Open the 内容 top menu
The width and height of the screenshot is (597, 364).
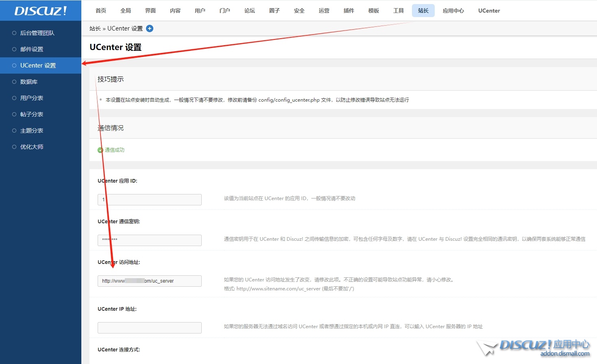pyautogui.click(x=175, y=11)
